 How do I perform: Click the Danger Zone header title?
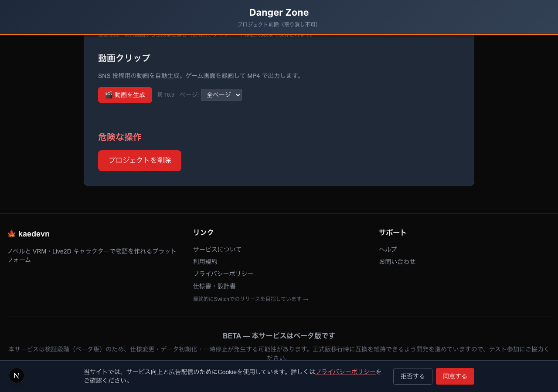pos(279,12)
